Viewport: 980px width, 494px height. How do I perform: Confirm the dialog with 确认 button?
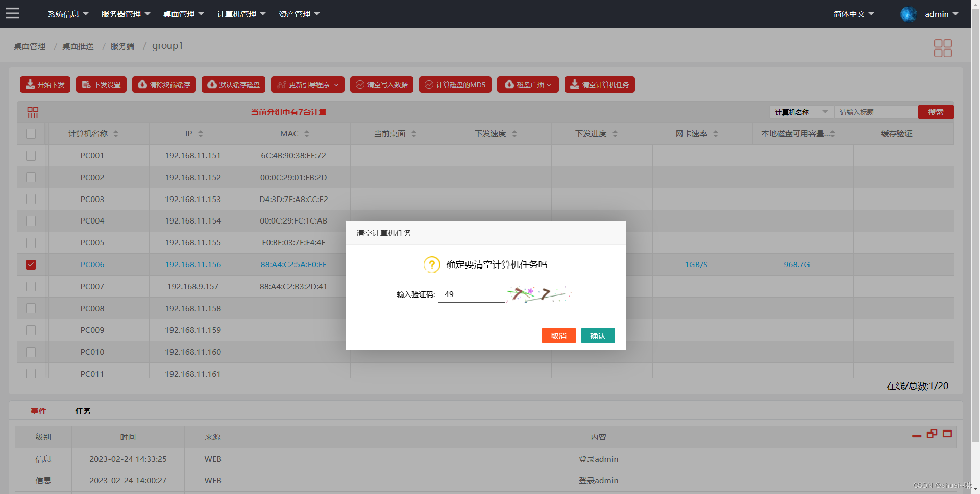click(598, 335)
